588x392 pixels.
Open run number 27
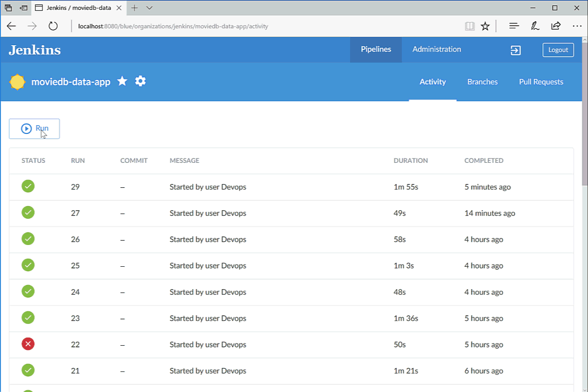coord(75,213)
